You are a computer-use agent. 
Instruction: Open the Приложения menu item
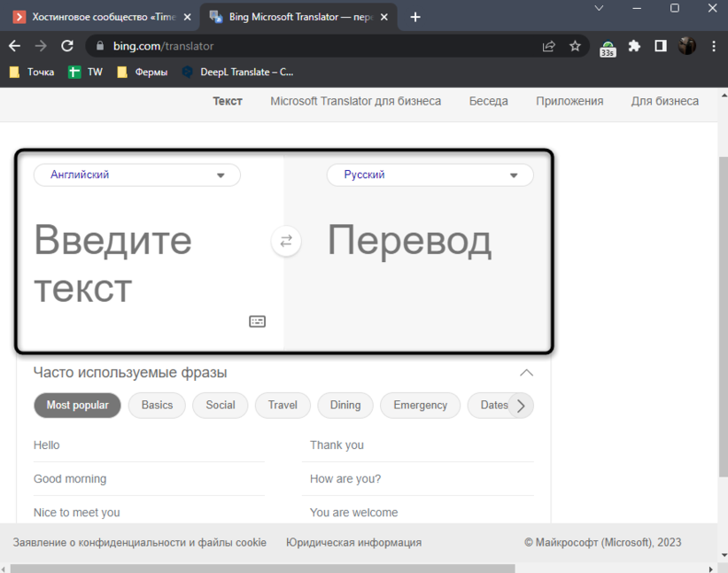[569, 101]
